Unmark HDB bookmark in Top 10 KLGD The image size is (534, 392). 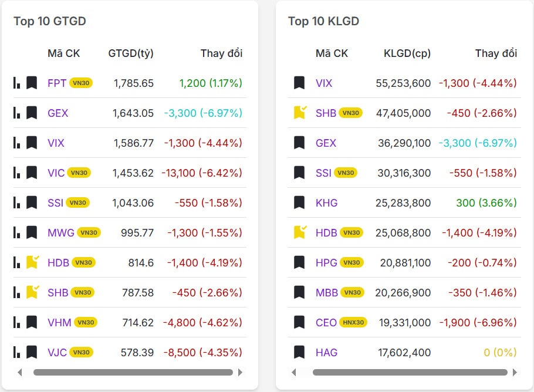tap(300, 232)
